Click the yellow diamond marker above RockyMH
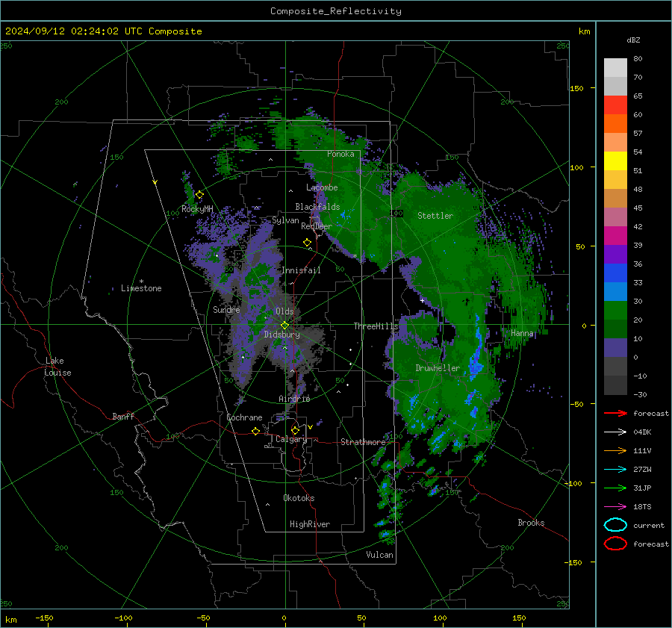This screenshot has height=628, width=672. [x=199, y=195]
